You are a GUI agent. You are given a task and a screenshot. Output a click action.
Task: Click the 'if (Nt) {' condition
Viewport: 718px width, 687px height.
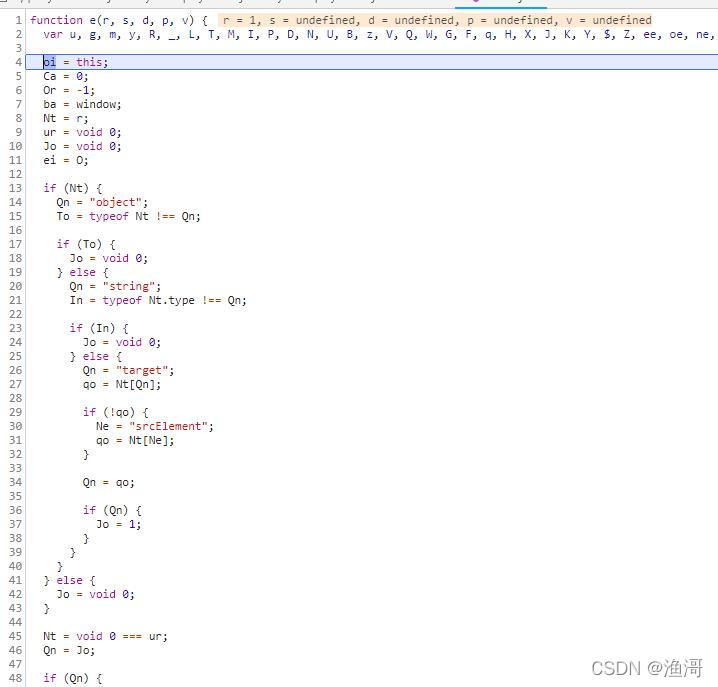click(x=72, y=188)
